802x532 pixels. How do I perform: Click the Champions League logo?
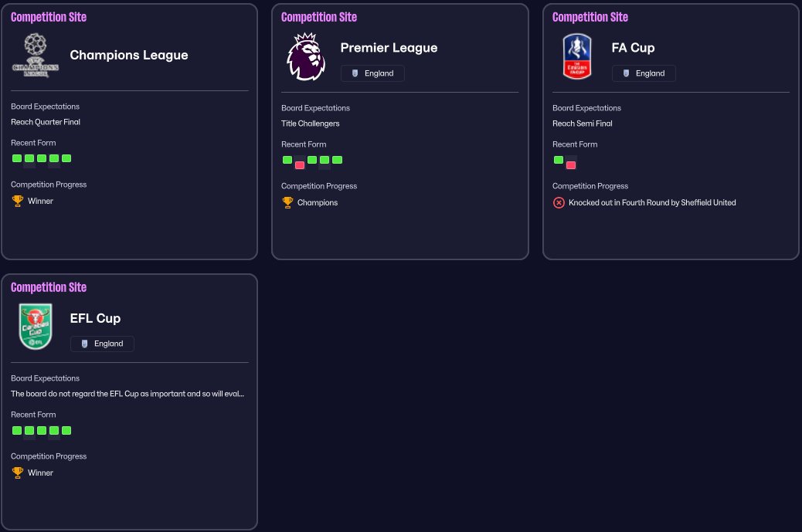[x=36, y=55]
